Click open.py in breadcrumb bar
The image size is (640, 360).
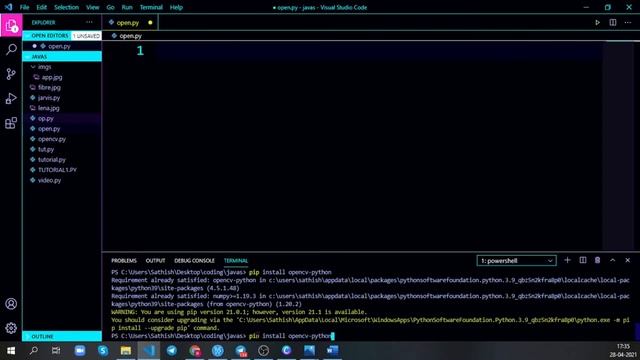(x=130, y=36)
